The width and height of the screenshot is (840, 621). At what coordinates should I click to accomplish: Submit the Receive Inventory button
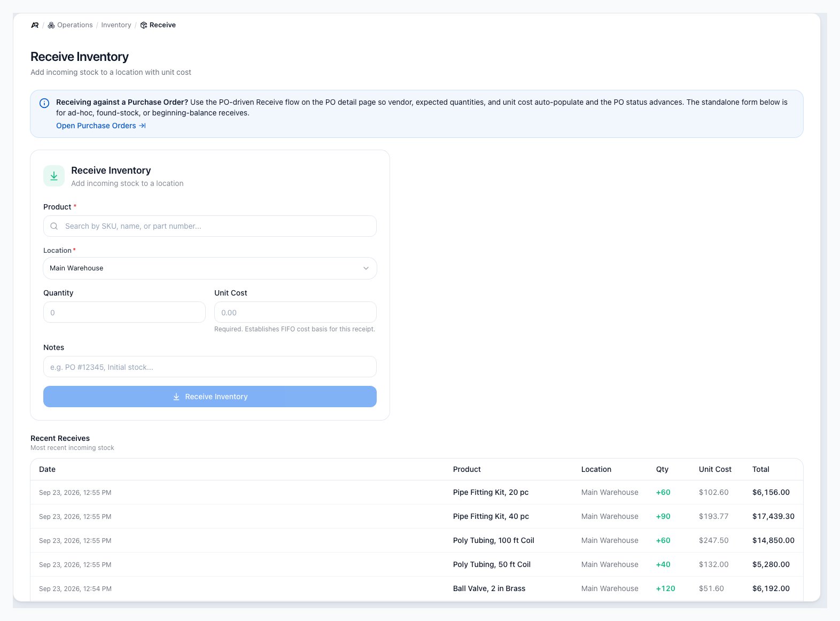[x=210, y=397]
